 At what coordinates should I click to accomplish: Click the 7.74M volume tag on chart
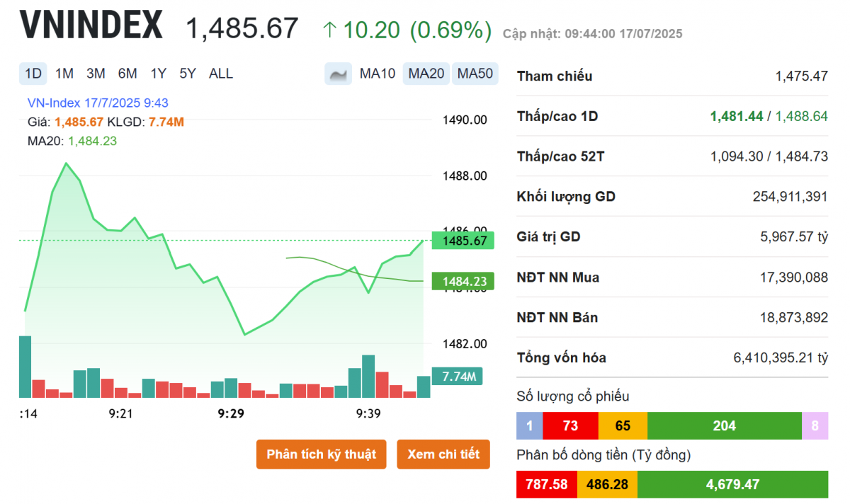(457, 377)
